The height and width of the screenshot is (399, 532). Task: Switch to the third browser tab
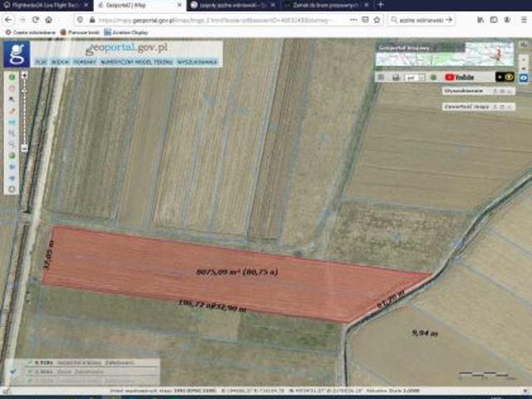pyautogui.click(x=233, y=5)
